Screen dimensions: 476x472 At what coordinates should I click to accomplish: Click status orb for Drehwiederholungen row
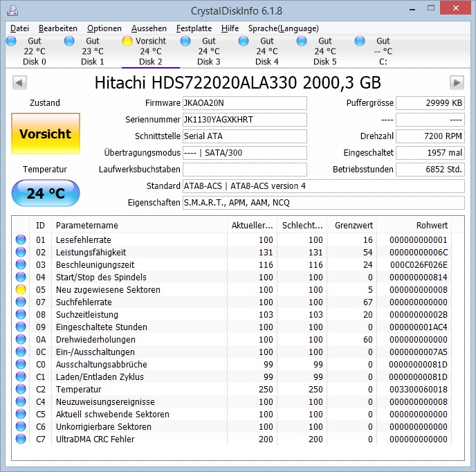[21, 339]
